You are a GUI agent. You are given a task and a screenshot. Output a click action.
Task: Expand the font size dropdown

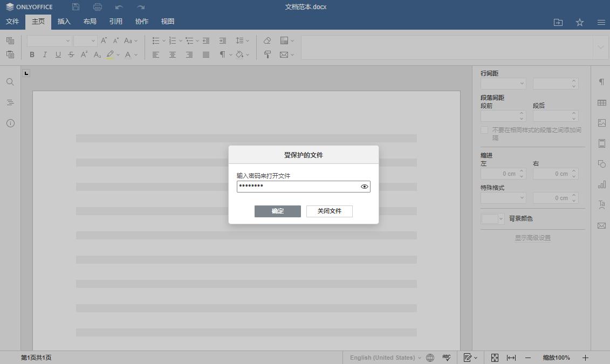pyautogui.click(x=93, y=40)
